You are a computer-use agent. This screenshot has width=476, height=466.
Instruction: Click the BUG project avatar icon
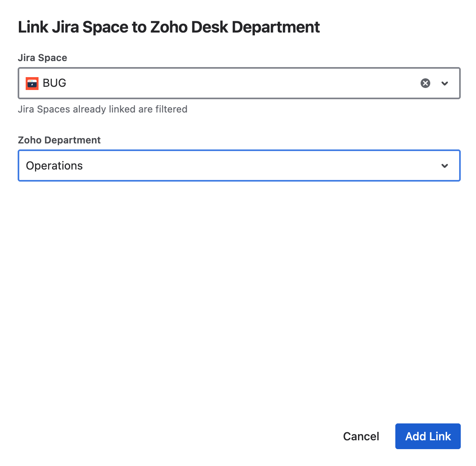(x=32, y=83)
